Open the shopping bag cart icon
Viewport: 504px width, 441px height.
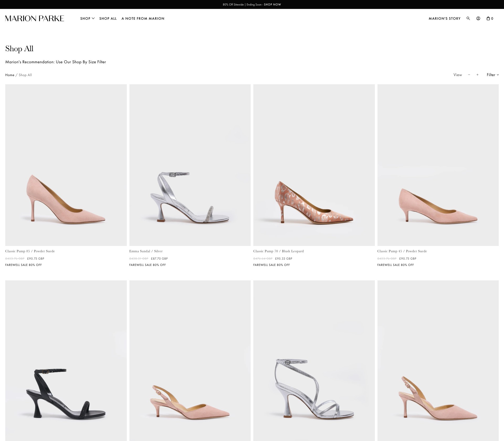[x=490, y=18]
